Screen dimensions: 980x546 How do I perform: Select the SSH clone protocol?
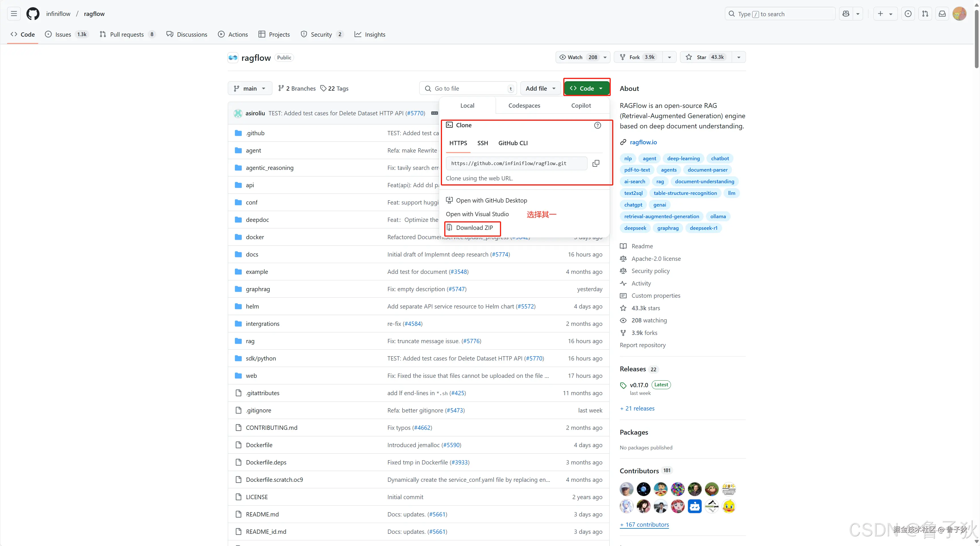[482, 143]
